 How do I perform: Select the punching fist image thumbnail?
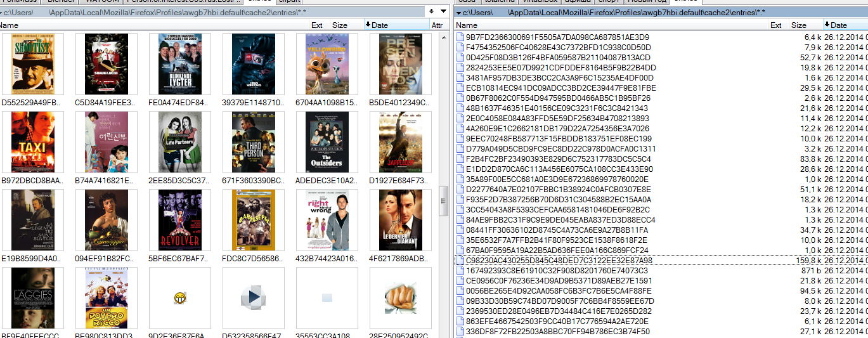click(x=401, y=297)
